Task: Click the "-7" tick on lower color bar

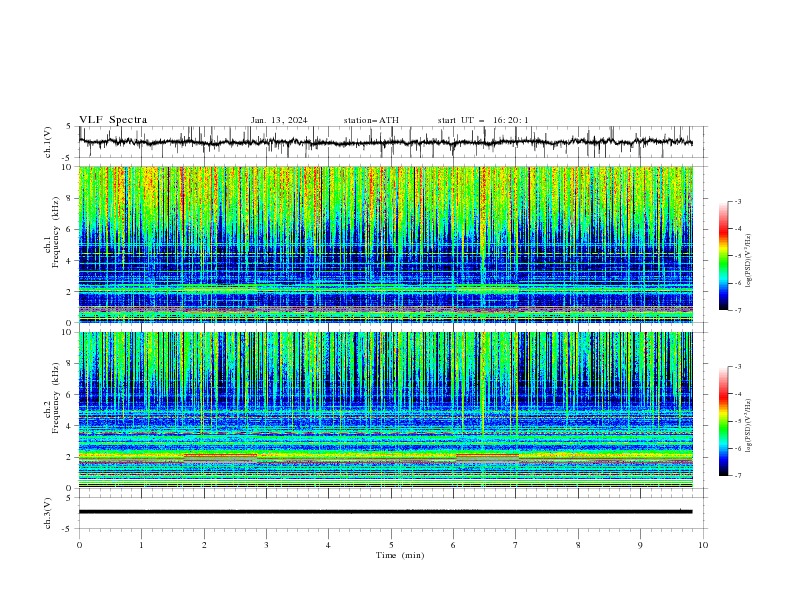Action: pos(737,475)
